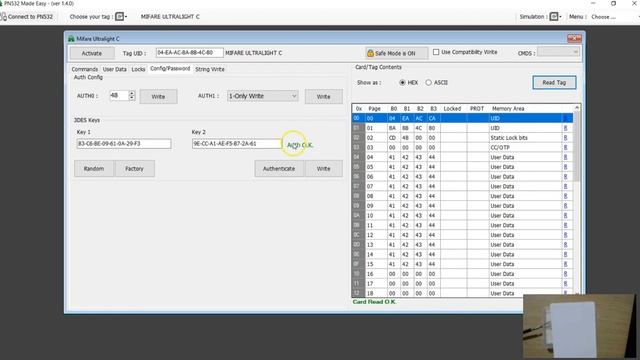640x360 pixels.
Task: Expand the AUTH1 '1-Only Write' combo box
Action: (262, 96)
